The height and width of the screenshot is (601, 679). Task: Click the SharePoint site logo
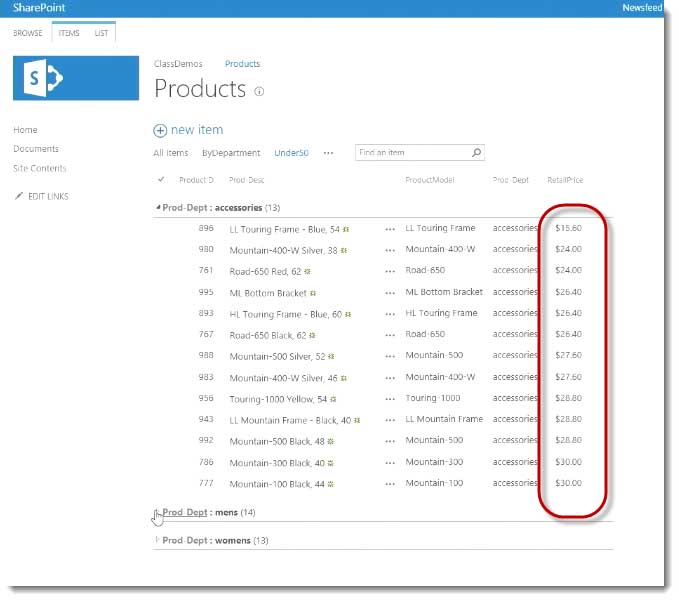pyautogui.click(x=76, y=78)
